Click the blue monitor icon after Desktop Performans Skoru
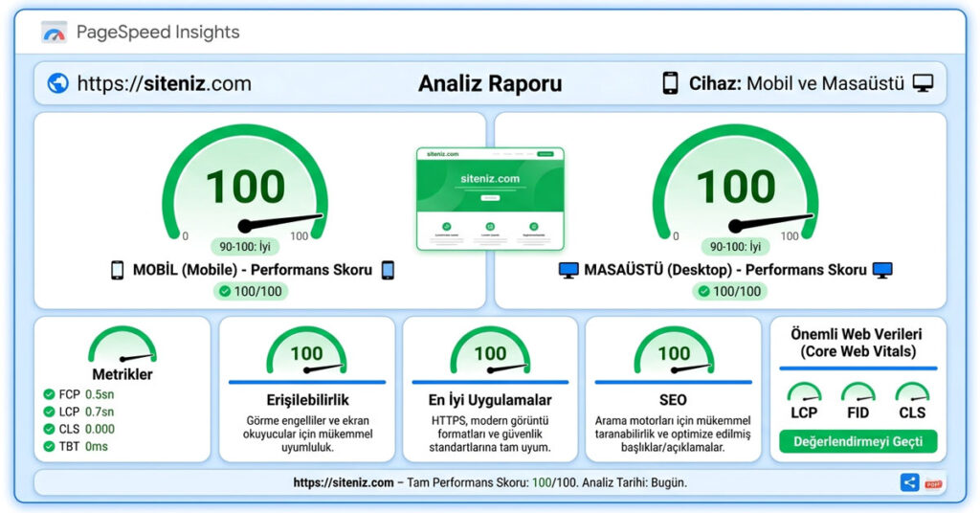This screenshot has width=980, height=513. [882, 270]
